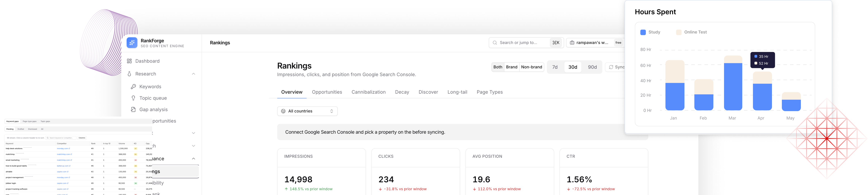This screenshot has width=868, height=195.
Task: Click the down arrow under Clicks
Action: tap(380, 189)
